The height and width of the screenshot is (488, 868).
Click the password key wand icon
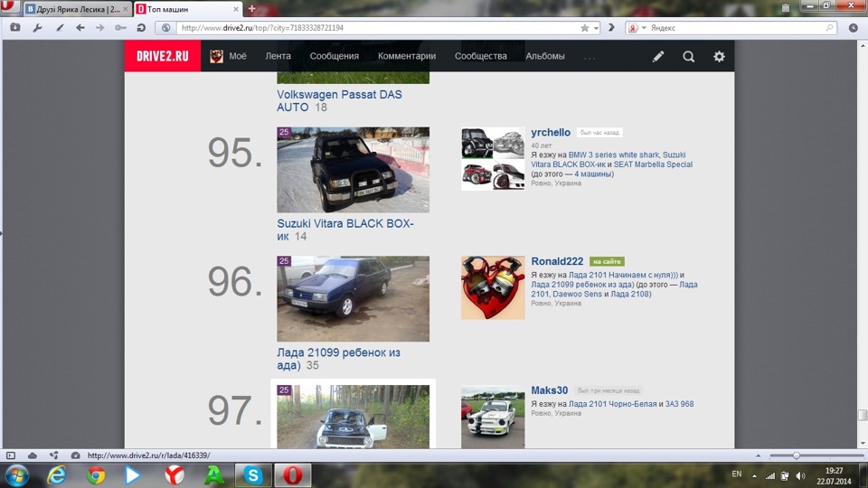point(120,28)
